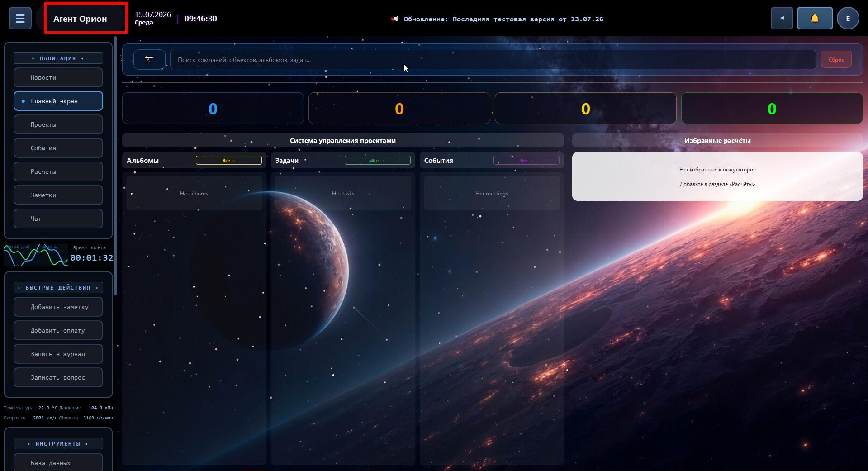The width and height of the screenshot is (868, 471).
Task: Click the "Нет избранных калькуляторов" message
Action: click(717, 170)
